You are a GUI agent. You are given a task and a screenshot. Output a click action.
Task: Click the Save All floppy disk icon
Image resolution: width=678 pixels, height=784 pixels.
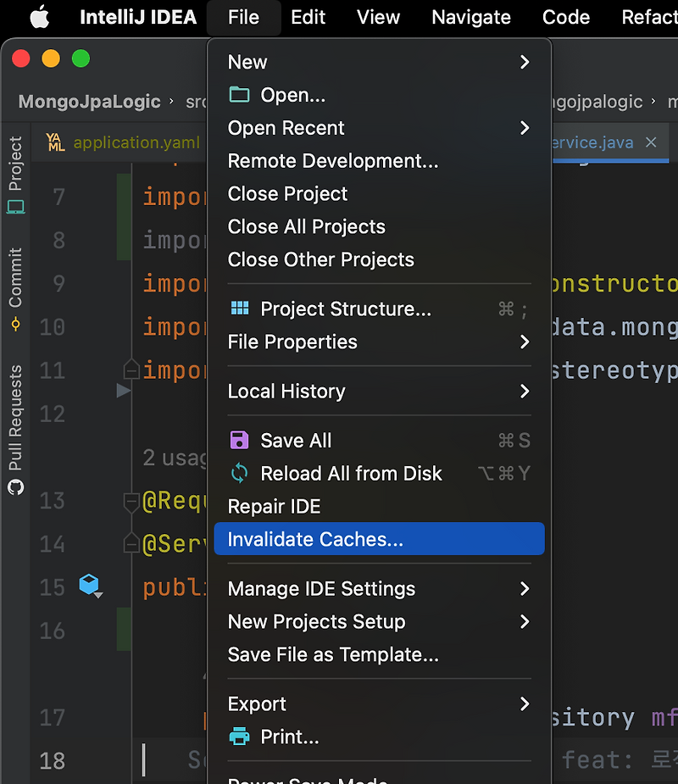(x=238, y=440)
